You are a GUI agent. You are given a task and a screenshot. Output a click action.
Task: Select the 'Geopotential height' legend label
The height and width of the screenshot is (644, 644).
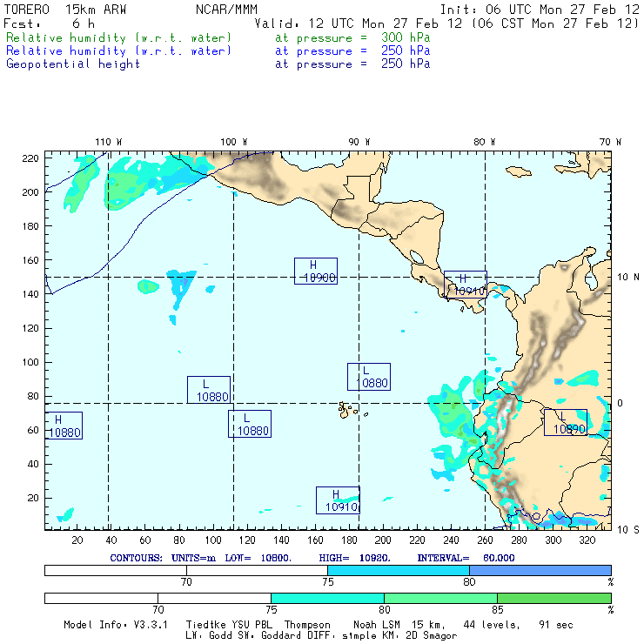coord(73,64)
